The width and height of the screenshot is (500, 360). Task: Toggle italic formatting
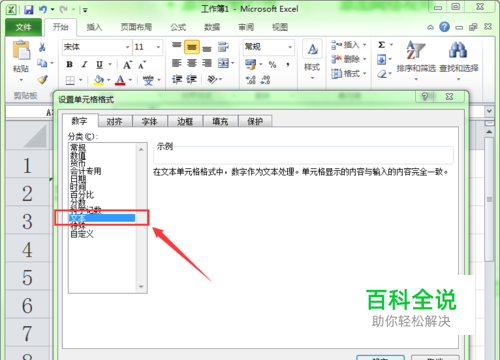point(84,64)
